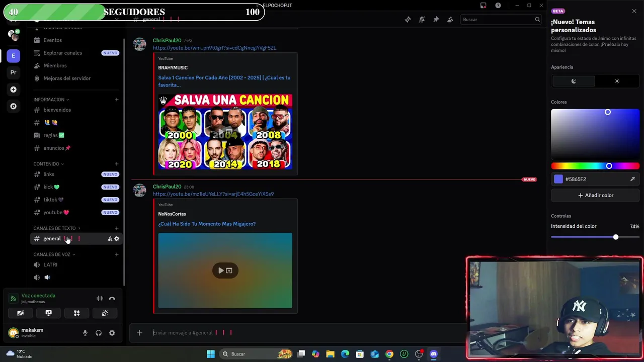Open pinned messages icon

click(436, 20)
